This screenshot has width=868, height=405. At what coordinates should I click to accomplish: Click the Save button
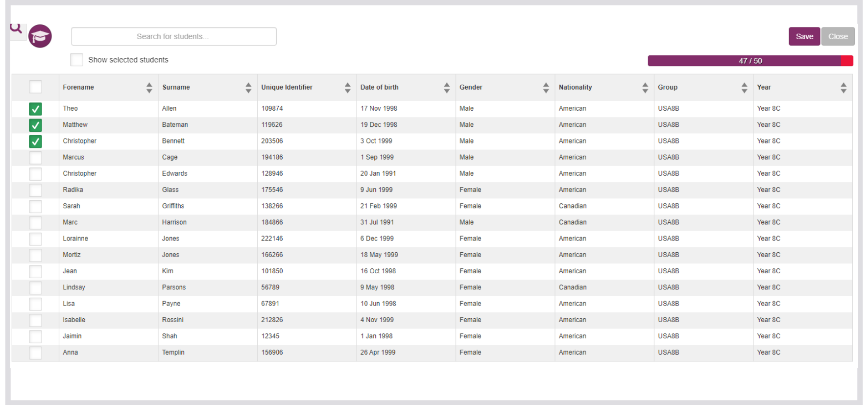(804, 36)
